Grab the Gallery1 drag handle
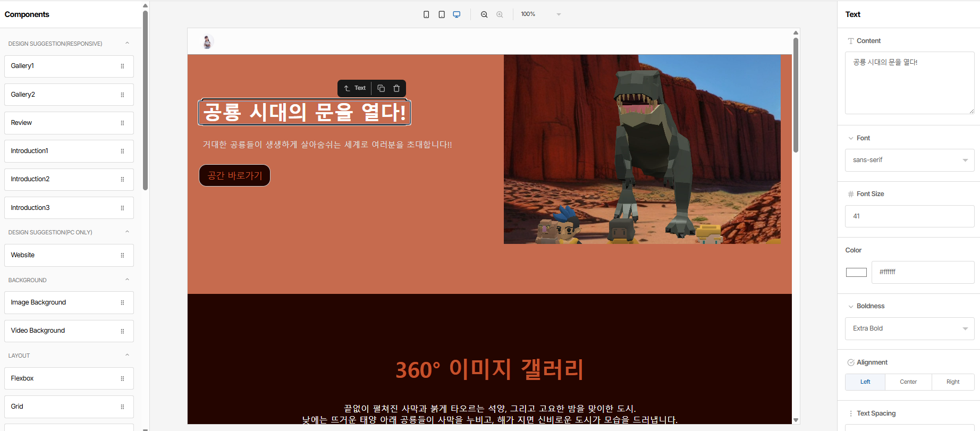This screenshot has height=431, width=980. point(122,66)
